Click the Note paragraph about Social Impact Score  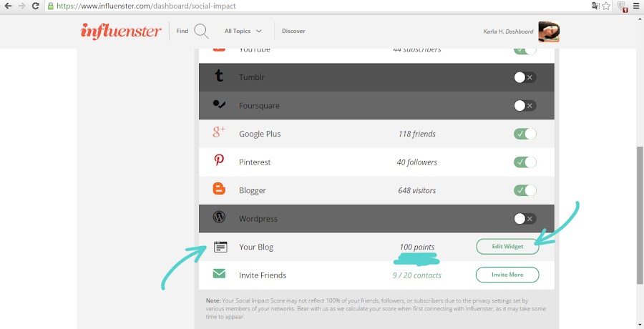tap(376, 309)
